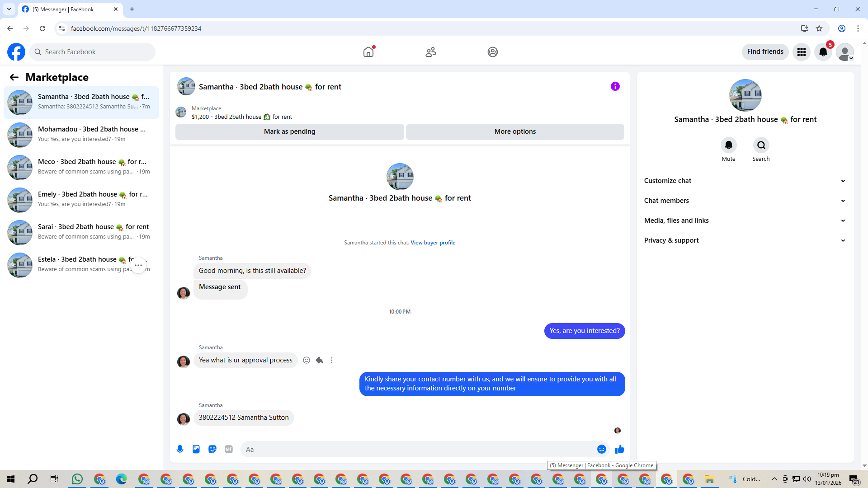Open WhatsApp from the Windows taskbar

click(77, 479)
